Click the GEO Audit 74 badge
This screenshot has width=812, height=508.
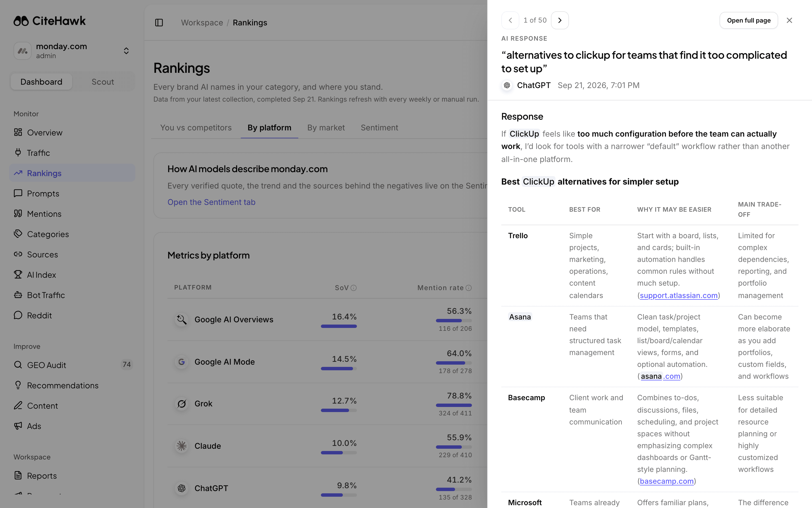pos(127,365)
